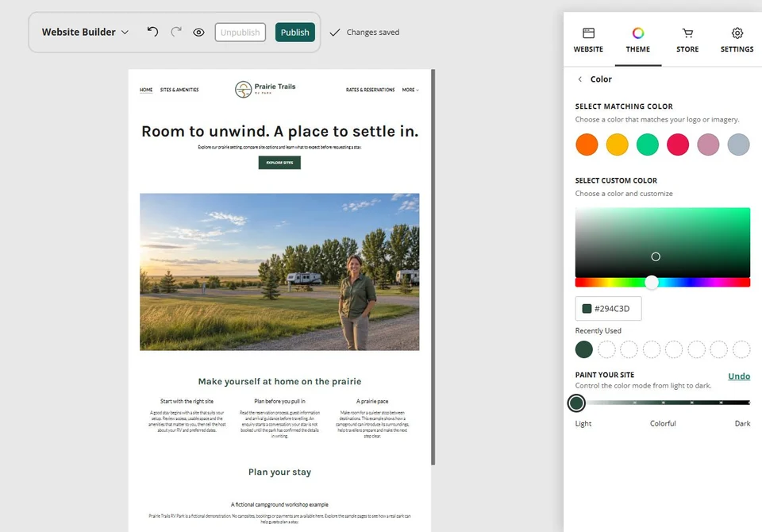This screenshot has width=762, height=532.
Task: Click the hue slider handle
Action: point(652,282)
